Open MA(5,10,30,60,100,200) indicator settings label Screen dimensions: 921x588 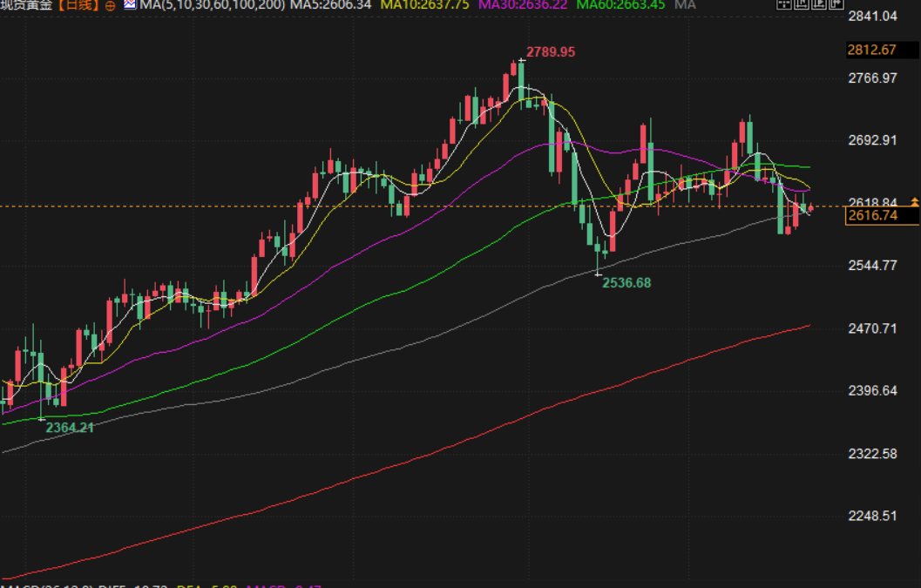point(213,5)
